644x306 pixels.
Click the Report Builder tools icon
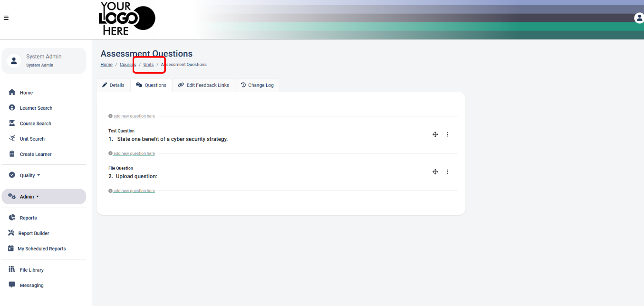11,233
